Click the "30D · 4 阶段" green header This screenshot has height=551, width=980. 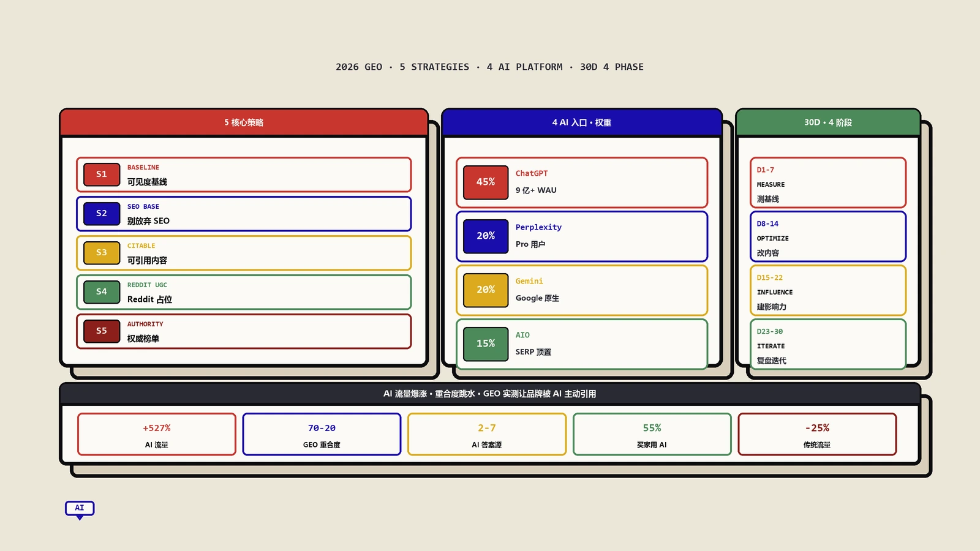pos(828,122)
